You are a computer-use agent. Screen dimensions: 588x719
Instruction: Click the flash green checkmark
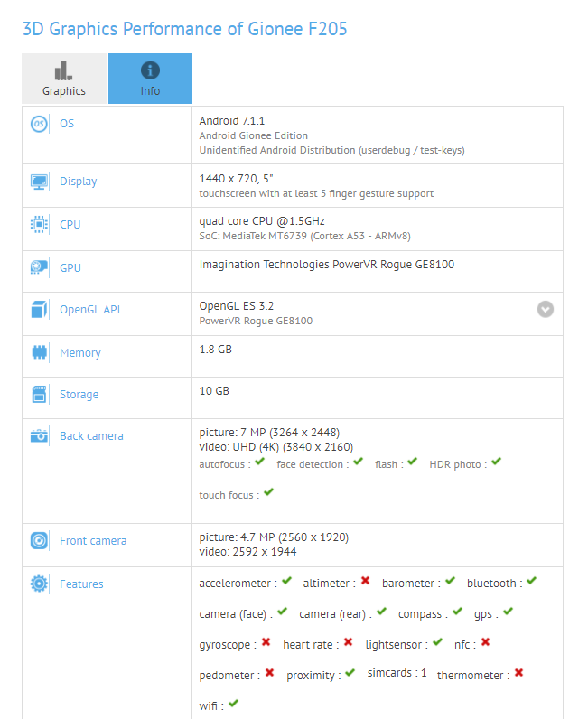click(413, 462)
